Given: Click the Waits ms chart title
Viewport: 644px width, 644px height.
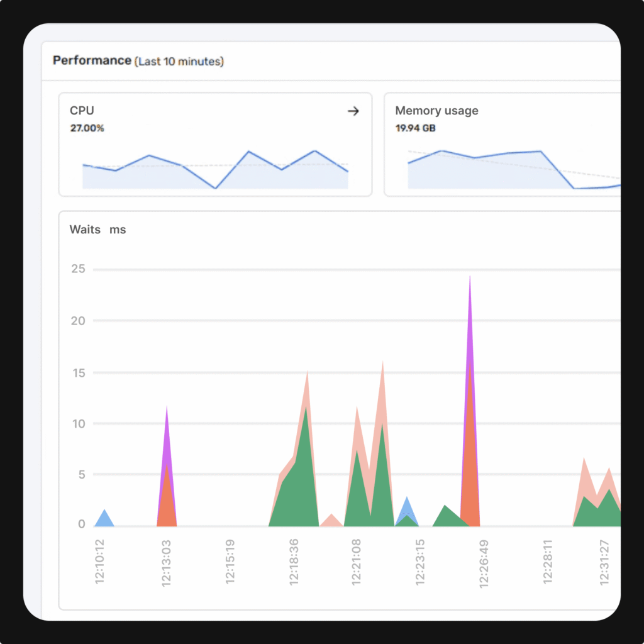Looking at the screenshot, I should 97,229.
